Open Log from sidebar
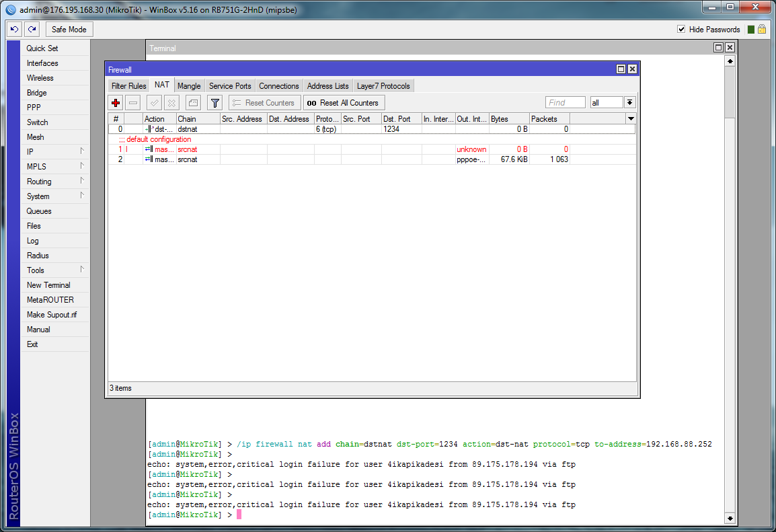Screen dimensions: 776x532 [55, 241]
